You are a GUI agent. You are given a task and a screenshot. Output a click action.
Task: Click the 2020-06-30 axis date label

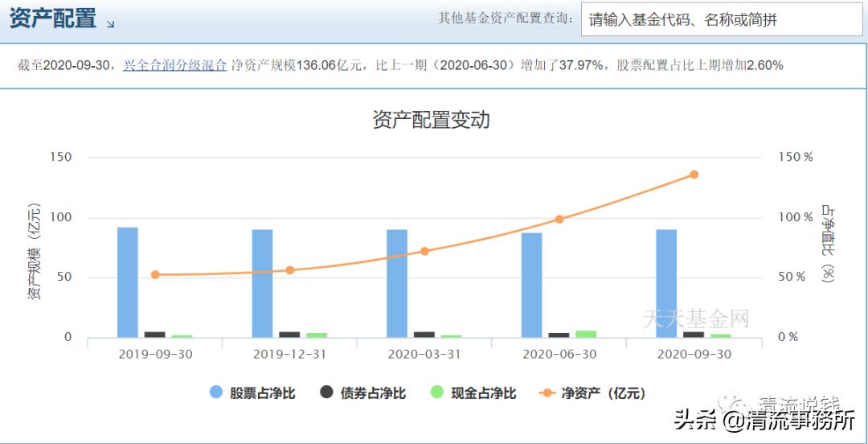(559, 355)
